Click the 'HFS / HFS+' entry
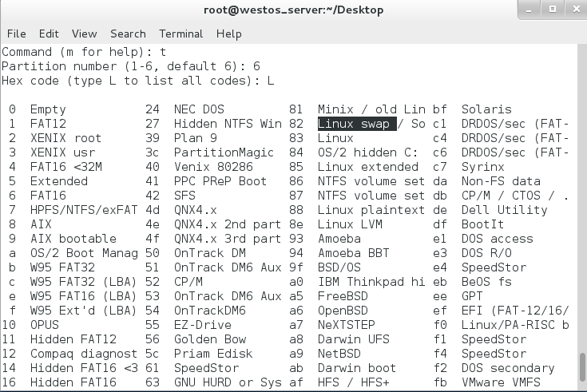Screen dimensions: 587x392 tap(353, 382)
